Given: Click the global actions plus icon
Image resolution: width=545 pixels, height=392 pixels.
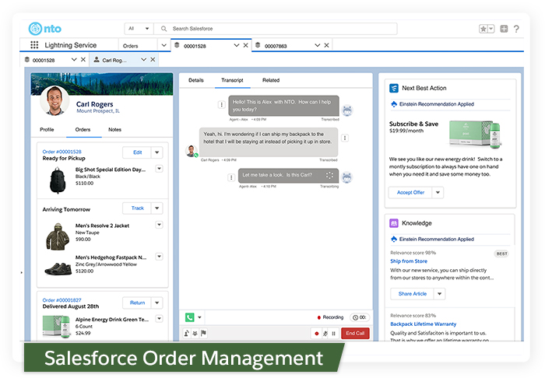Looking at the screenshot, I should (x=505, y=29).
